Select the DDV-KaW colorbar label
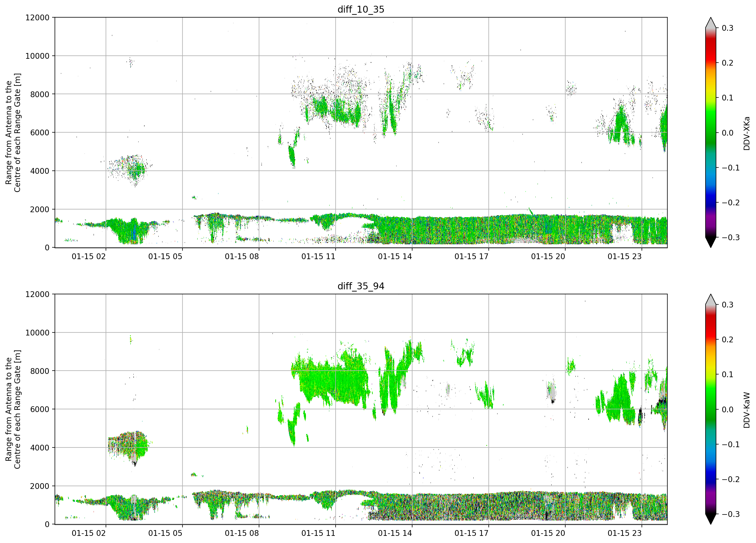This screenshot has width=756, height=543. coord(746,410)
